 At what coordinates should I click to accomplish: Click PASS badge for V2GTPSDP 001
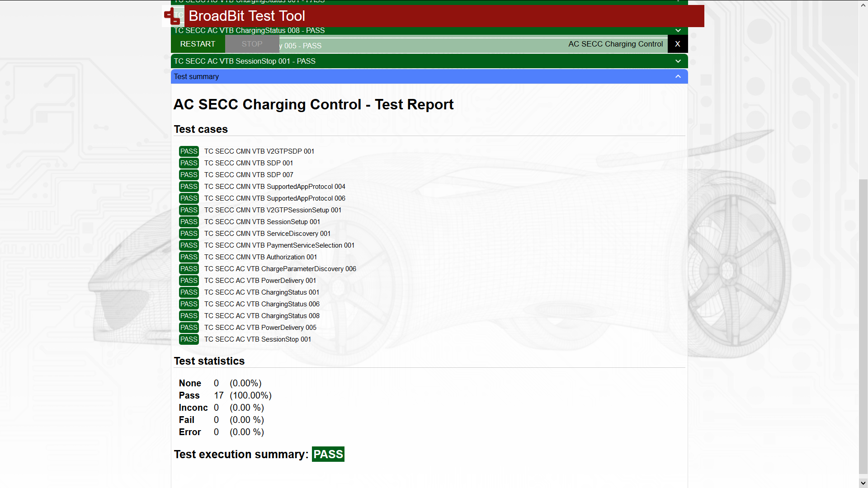coord(189,151)
